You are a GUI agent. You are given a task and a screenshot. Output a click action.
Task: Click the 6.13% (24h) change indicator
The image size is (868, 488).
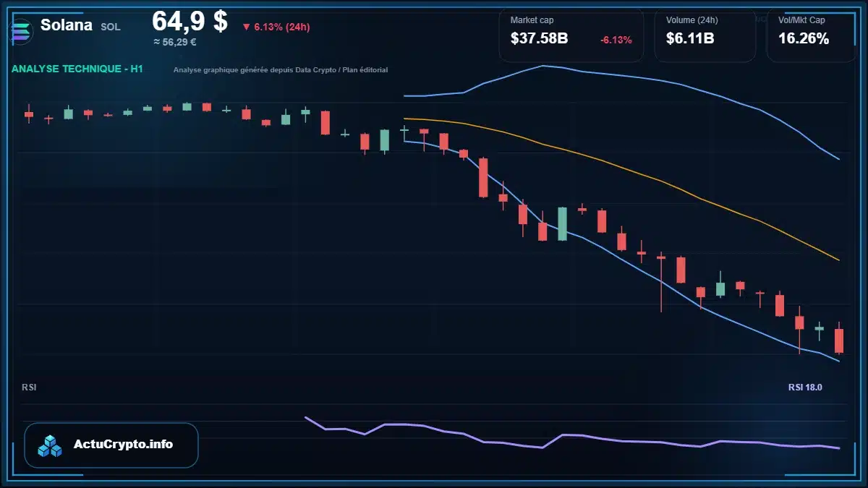(276, 27)
